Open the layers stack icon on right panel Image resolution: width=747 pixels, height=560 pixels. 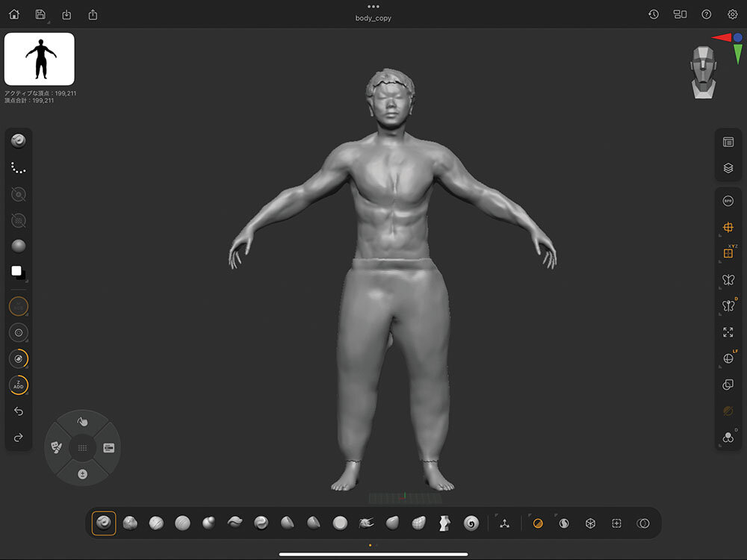click(728, 168)
